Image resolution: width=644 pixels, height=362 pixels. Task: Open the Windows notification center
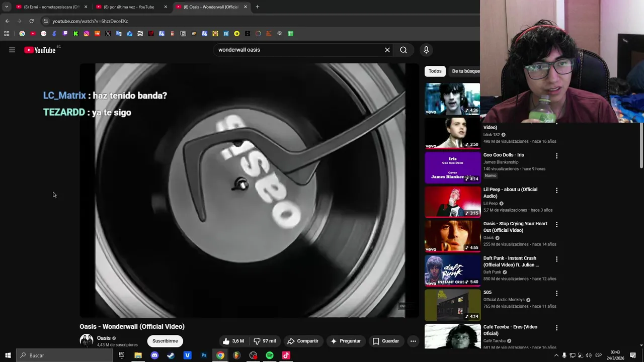[x=633, y=355]
